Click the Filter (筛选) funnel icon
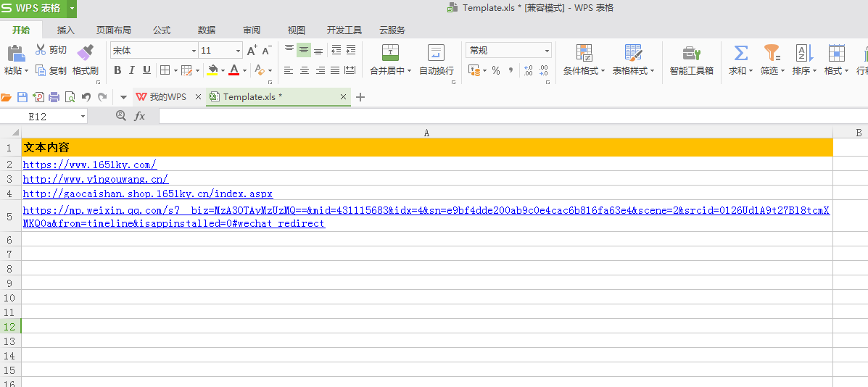868x387 pixels. pos(771,53)
